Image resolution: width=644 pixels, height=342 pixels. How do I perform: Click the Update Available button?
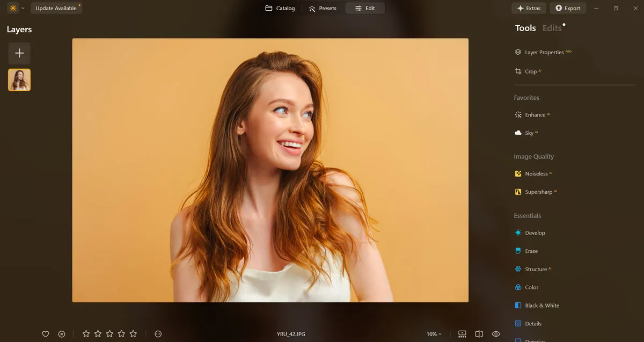[x=56, y=9]
